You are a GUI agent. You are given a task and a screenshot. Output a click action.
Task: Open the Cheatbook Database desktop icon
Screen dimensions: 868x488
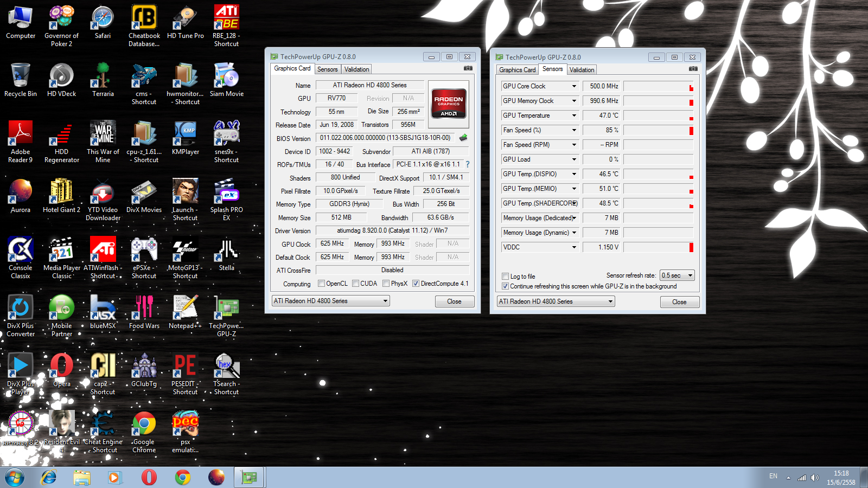click(x=144, y=25)
